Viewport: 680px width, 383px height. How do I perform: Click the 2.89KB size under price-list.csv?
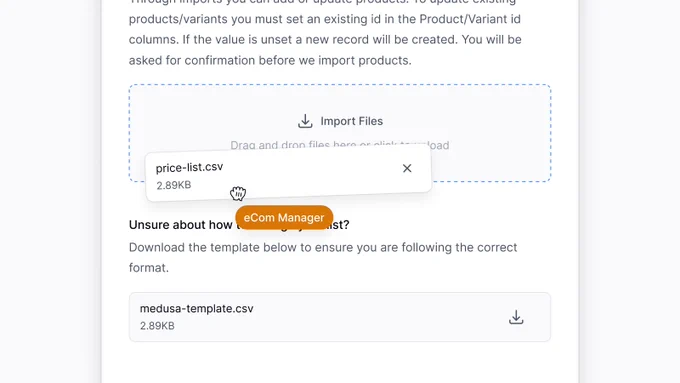coord(174,185)
